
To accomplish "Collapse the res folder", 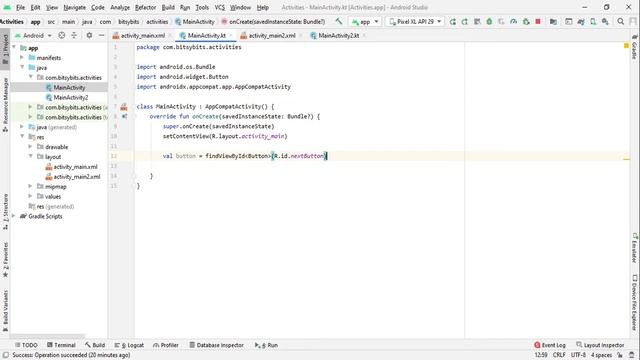I will click(22, 137).
